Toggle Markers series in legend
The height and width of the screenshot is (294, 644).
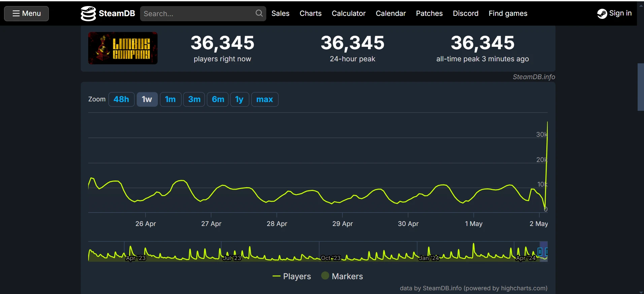click(x=342, y=276)
